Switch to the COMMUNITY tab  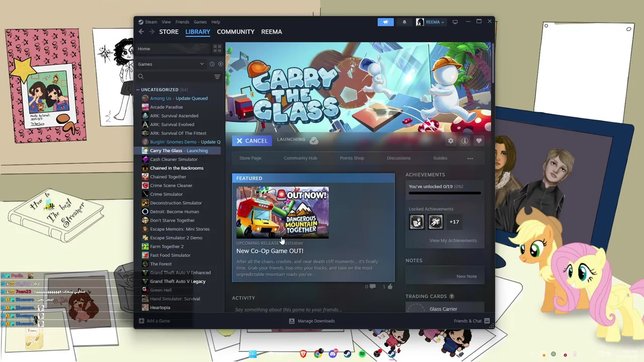[x=235, y=32]
